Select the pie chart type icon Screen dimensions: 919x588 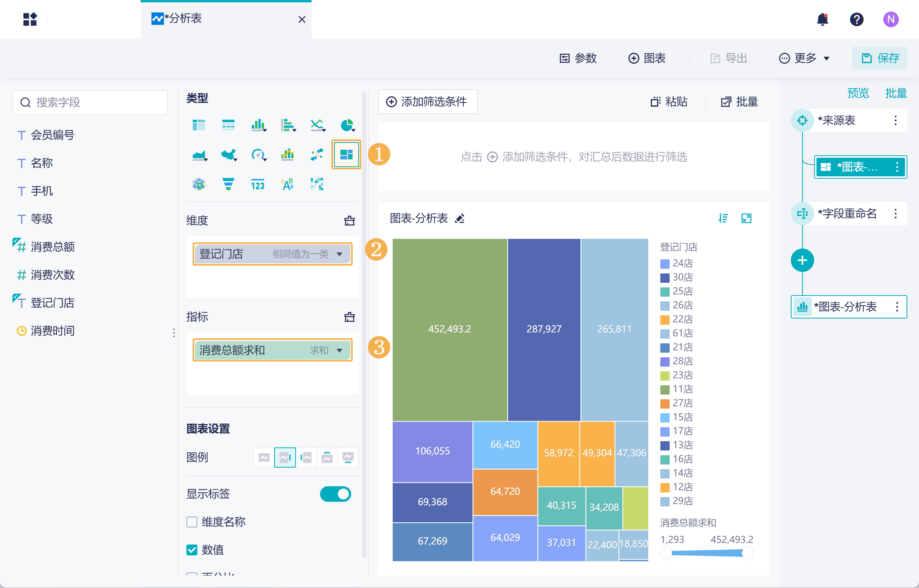347,125
